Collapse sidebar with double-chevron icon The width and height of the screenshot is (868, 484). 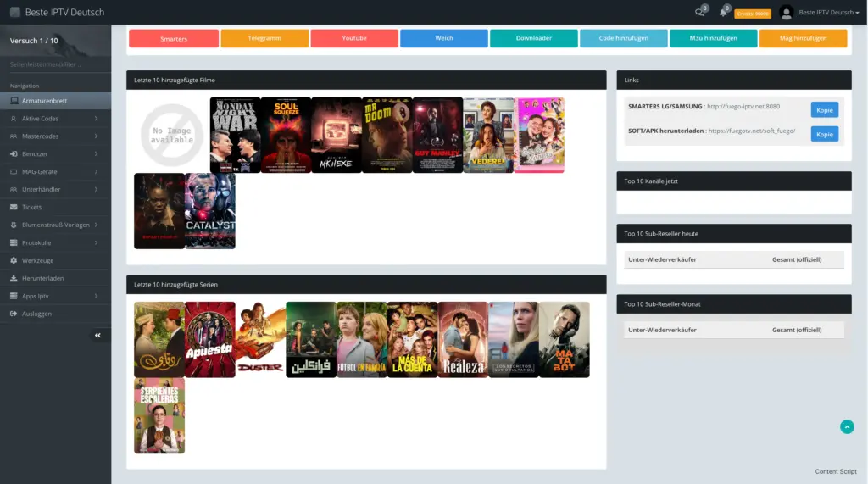point(97,335)
